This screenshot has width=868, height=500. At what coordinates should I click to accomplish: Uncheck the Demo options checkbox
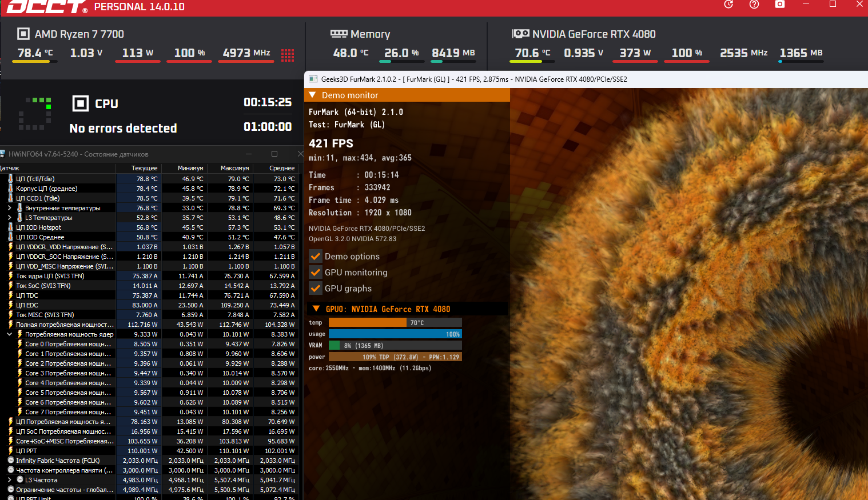click(316, 256)
